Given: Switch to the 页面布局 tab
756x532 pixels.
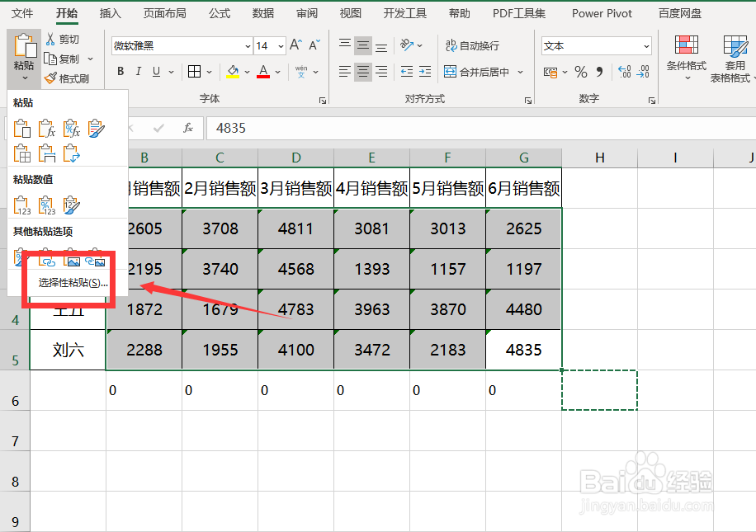Looking at the screenshot, I should 164,13.
